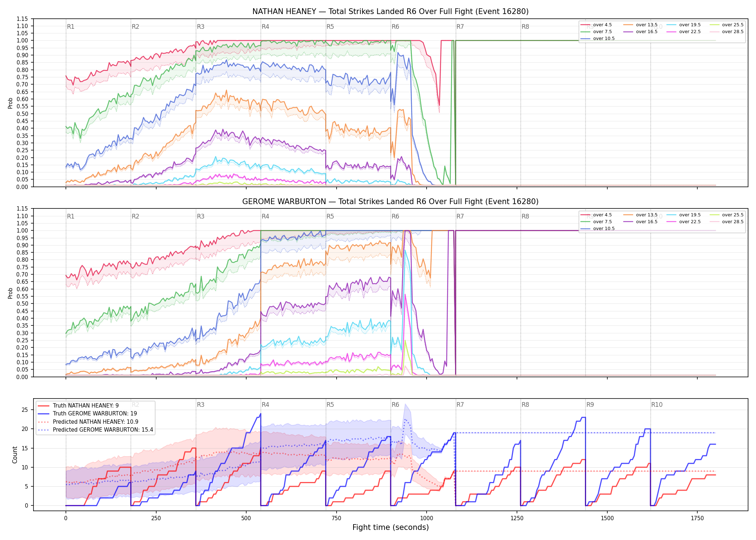Click the R1 round label in Heaney chart
This screenshot has height=540, width=756.
pos(71,27)
